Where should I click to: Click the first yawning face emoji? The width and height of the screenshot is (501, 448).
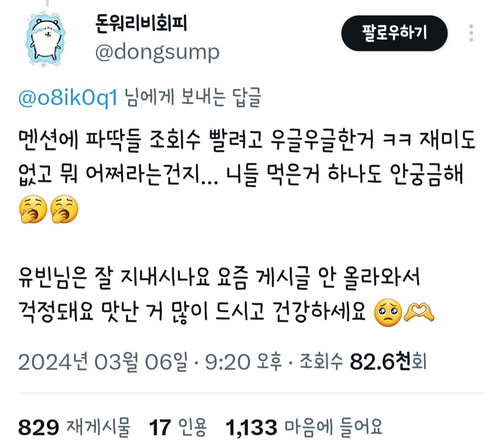click(33, 209)
